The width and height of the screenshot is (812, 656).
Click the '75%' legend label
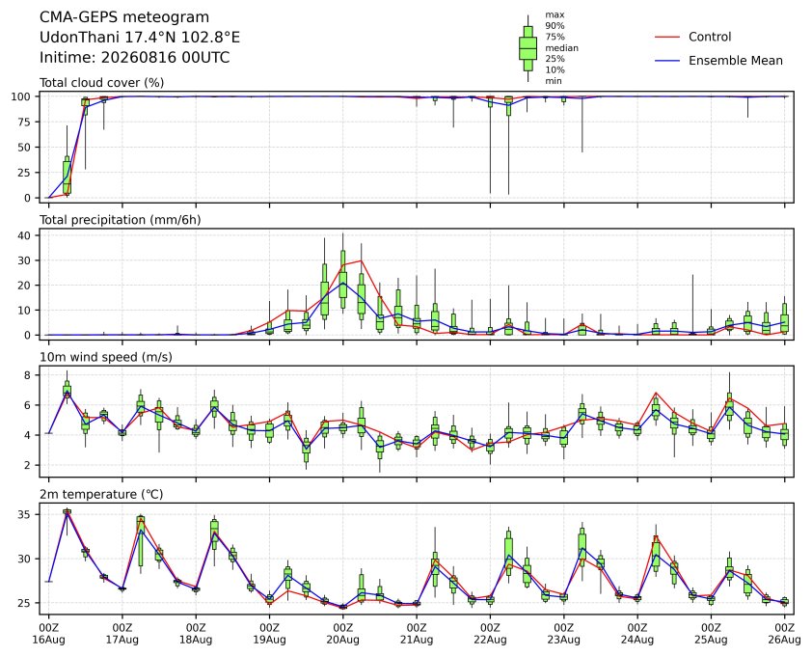pyautogui.click(x=555, y=37)
